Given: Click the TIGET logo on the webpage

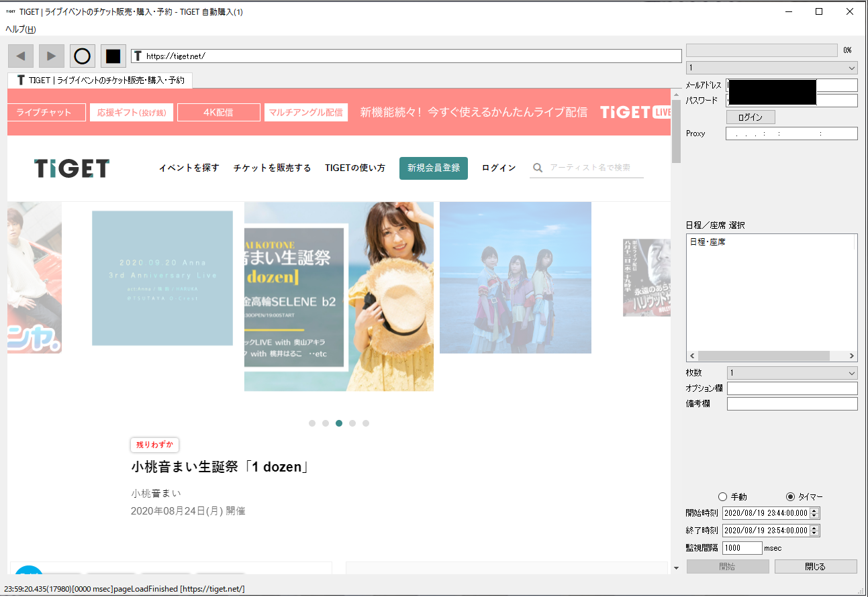Looking at the screenshot, I should point(72,168).
